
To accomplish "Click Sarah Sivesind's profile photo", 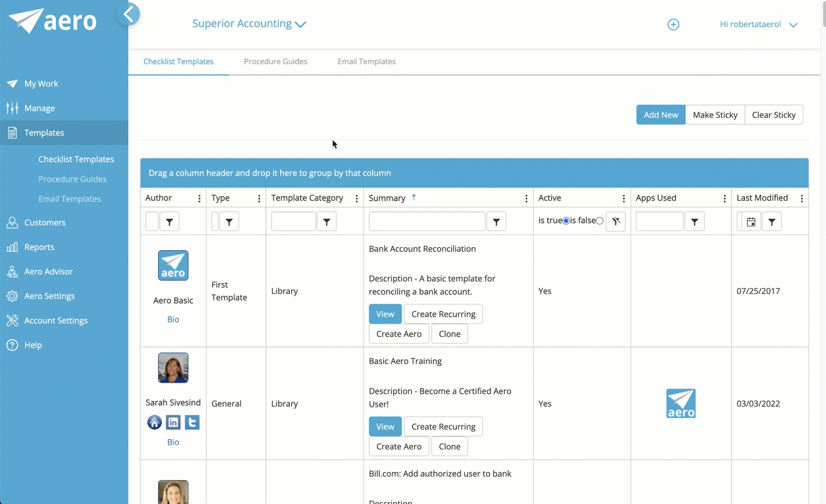I will pos(173,367).
